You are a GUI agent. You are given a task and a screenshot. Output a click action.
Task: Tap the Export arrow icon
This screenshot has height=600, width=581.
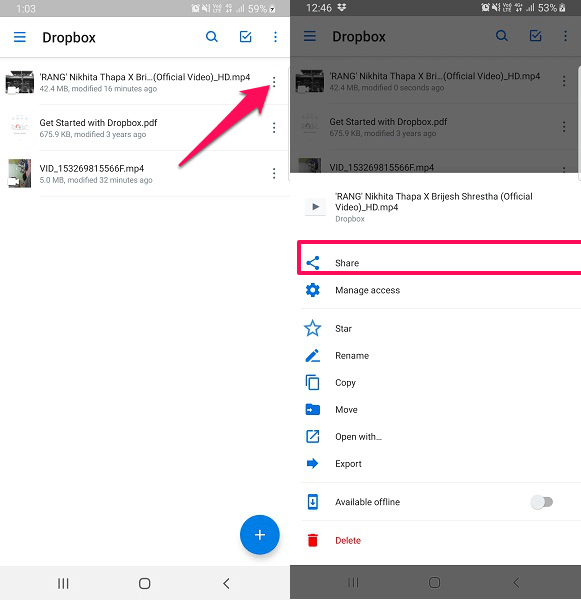pyautogui.click(x=313, y=463)
